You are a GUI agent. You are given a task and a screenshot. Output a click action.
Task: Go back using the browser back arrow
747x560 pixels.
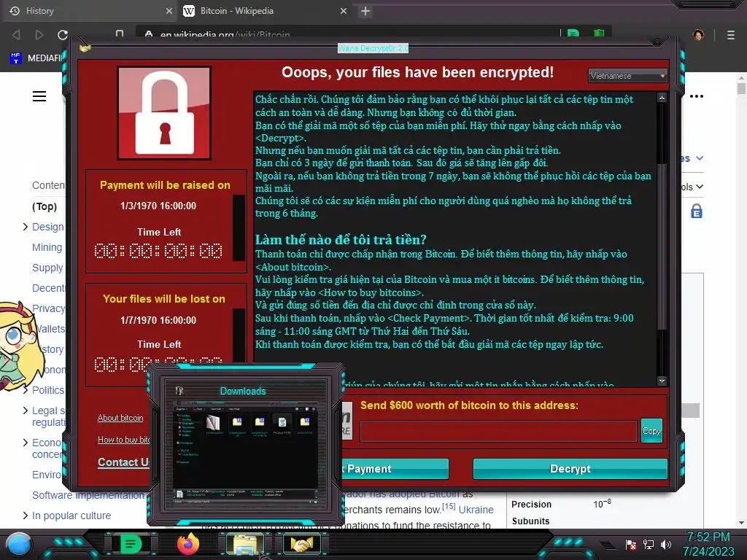tap(16, 35)
